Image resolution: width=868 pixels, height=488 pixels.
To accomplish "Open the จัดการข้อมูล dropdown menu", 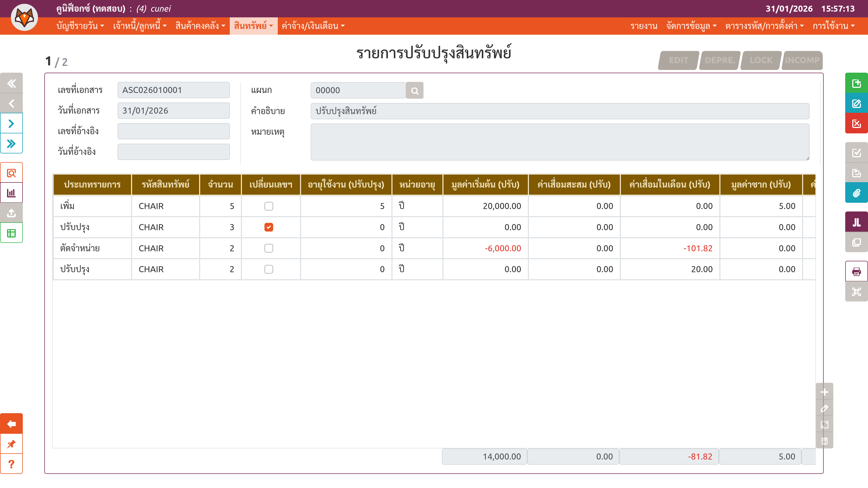I will (691, 26).
